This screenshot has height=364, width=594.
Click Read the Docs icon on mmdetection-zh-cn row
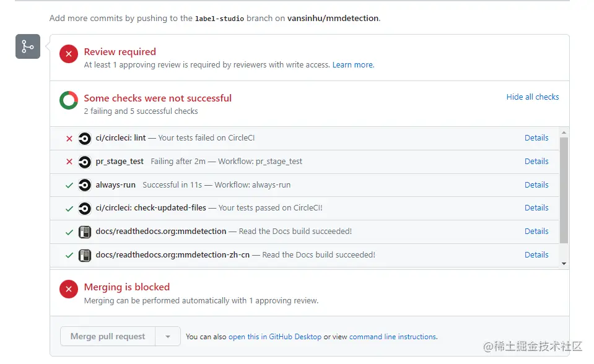(84, 255)
